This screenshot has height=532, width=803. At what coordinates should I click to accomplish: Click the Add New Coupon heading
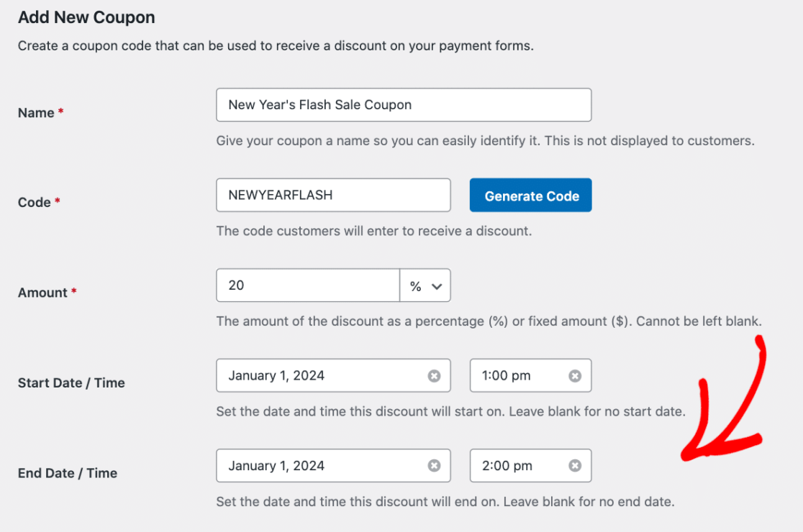86,17
